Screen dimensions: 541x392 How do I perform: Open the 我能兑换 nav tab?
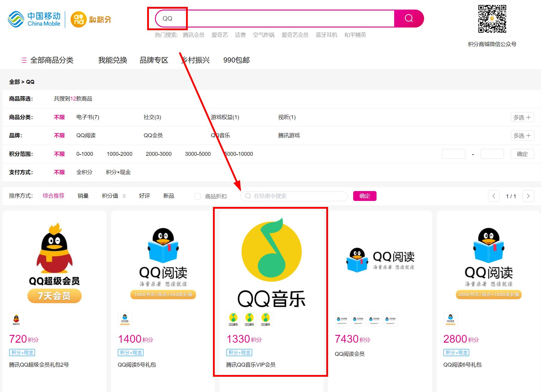[113, 60]
